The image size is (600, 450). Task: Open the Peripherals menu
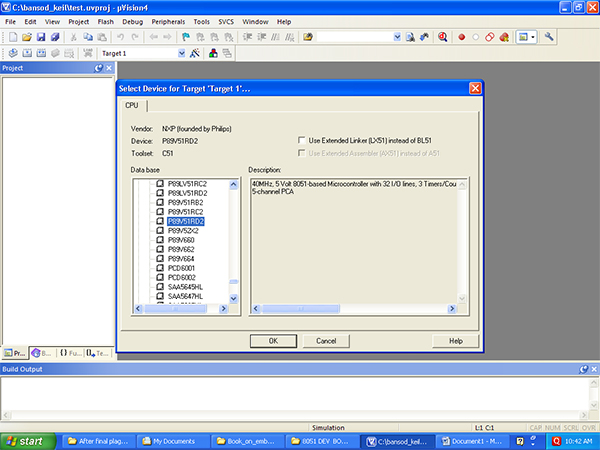coord(168,22)
